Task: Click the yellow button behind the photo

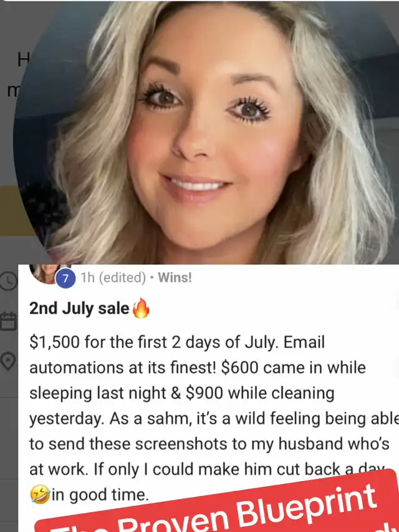Action: click(10, 211)
